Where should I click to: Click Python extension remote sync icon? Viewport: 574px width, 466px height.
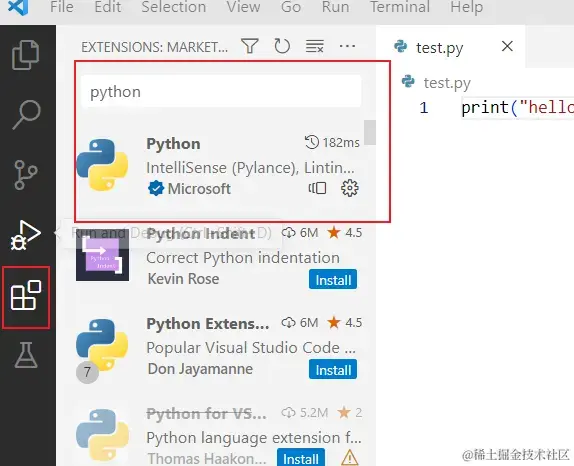(x=317, y=188)
